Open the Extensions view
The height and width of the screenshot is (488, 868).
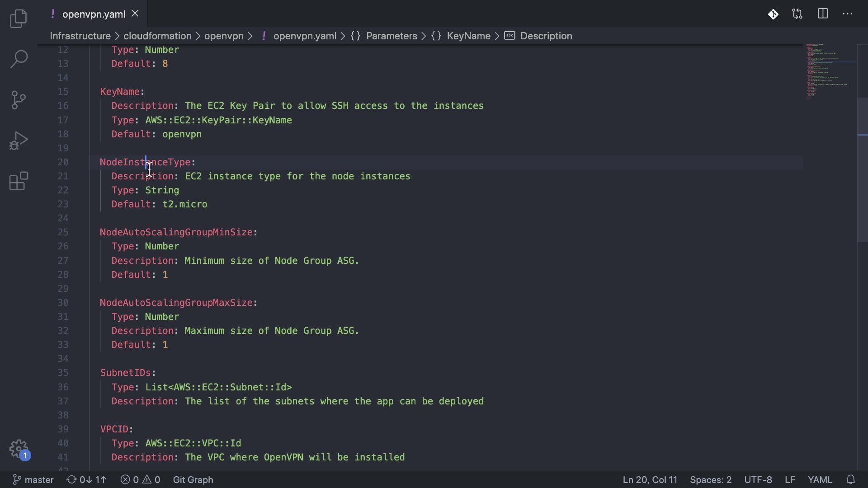point(19,181)
